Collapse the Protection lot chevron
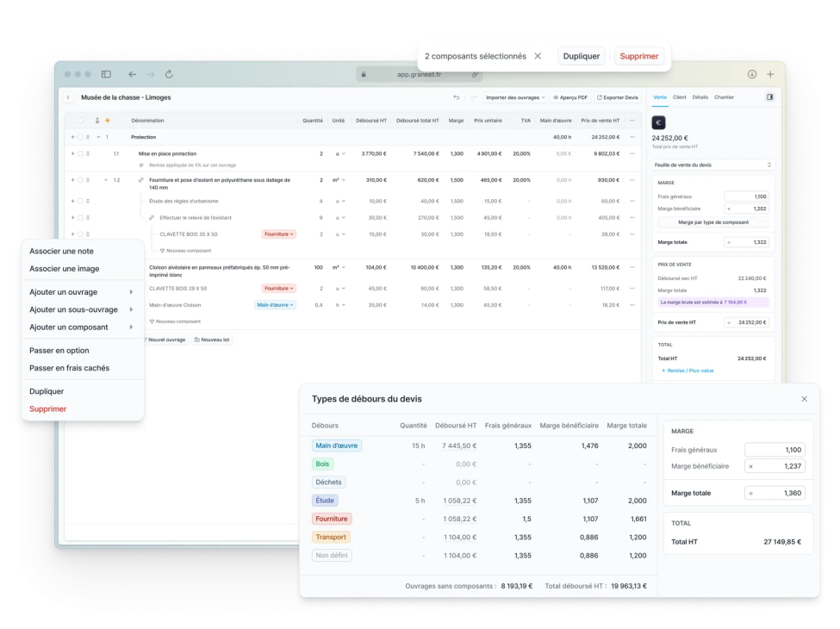 97,137
